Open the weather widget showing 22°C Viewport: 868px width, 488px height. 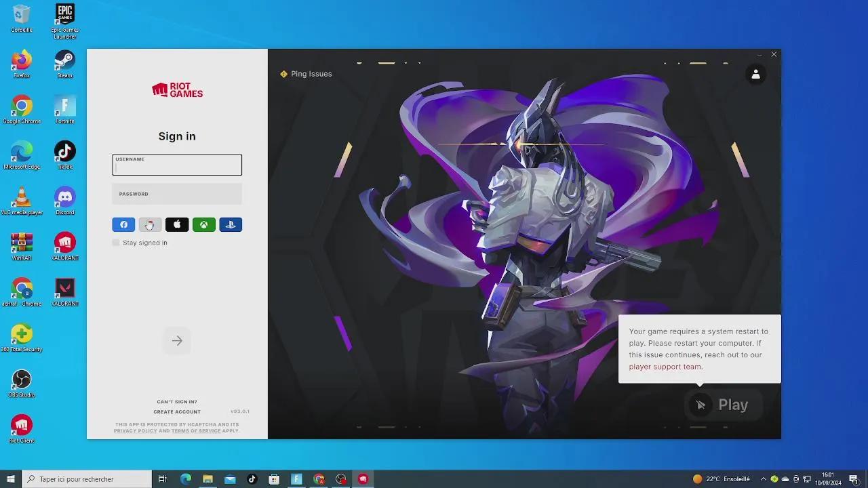[721, 479]
